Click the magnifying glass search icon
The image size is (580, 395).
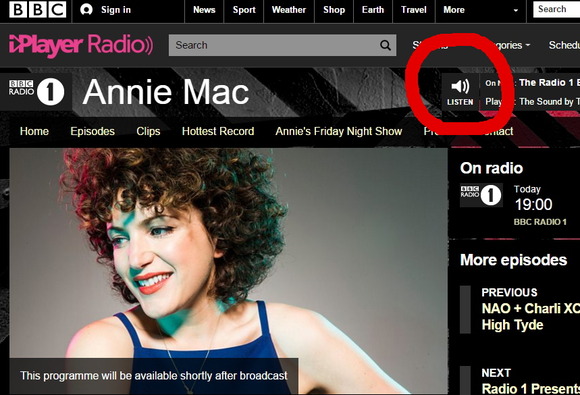click(385, 45)
